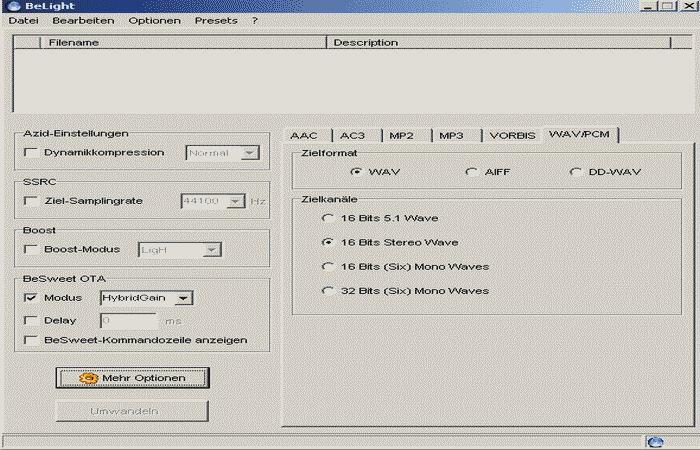
Task: Uncheck the Modus checkbox in BeSweet OTA
Action: 31,298
